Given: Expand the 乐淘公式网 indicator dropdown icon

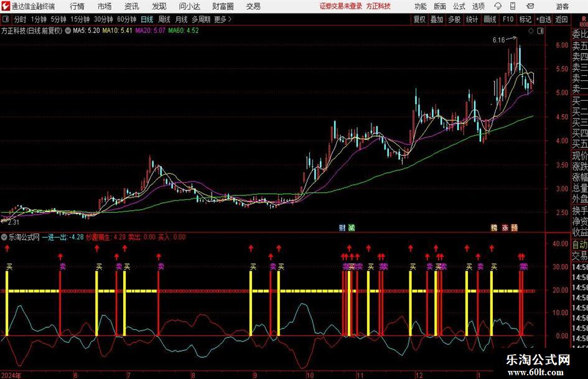Looking at the screenshot, I should coord(4,237).
